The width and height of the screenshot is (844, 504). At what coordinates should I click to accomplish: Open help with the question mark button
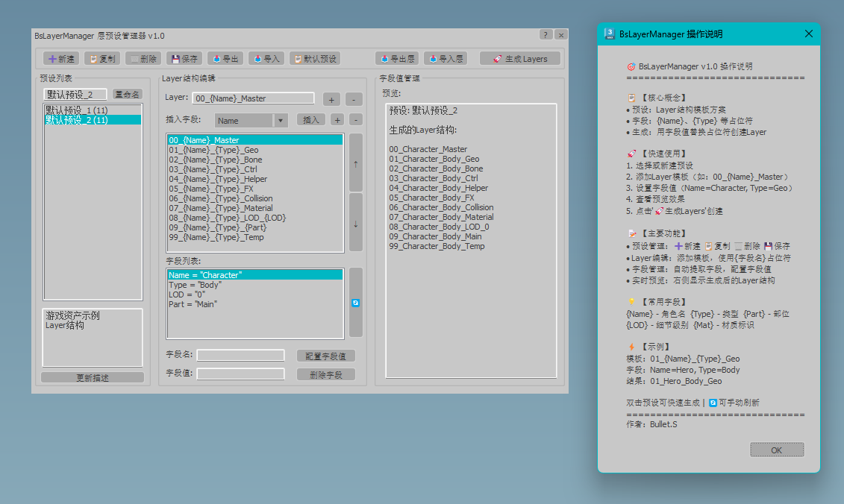click(x=546, y=35)
